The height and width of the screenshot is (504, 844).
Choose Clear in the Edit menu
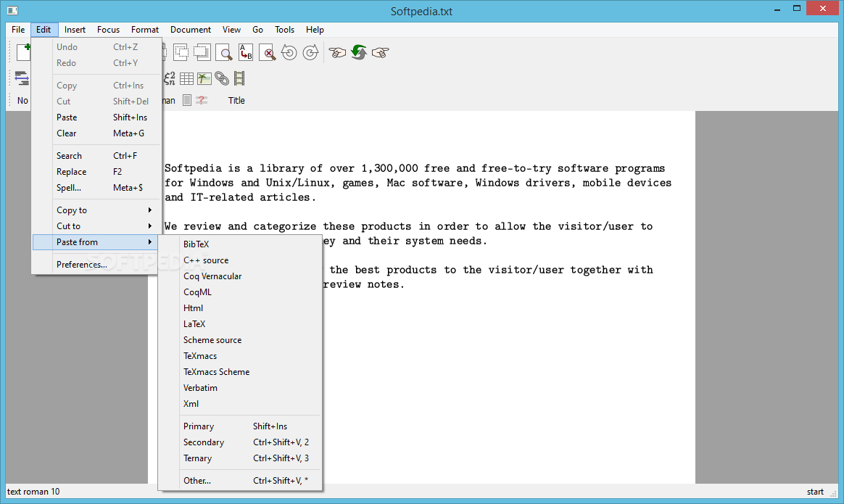96,133
